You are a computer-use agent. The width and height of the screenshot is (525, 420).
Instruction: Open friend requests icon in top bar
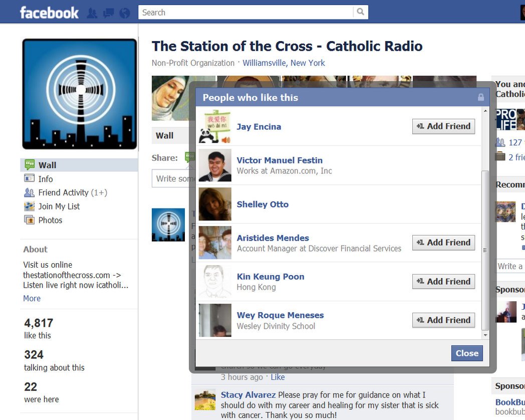pyautogui.click(x=92, y=13)
